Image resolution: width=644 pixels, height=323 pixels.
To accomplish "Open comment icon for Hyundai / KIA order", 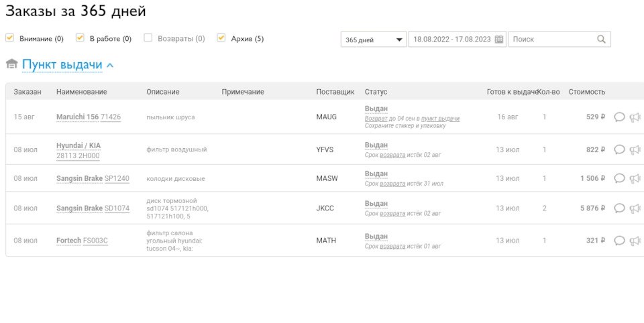I will (619, 150).
